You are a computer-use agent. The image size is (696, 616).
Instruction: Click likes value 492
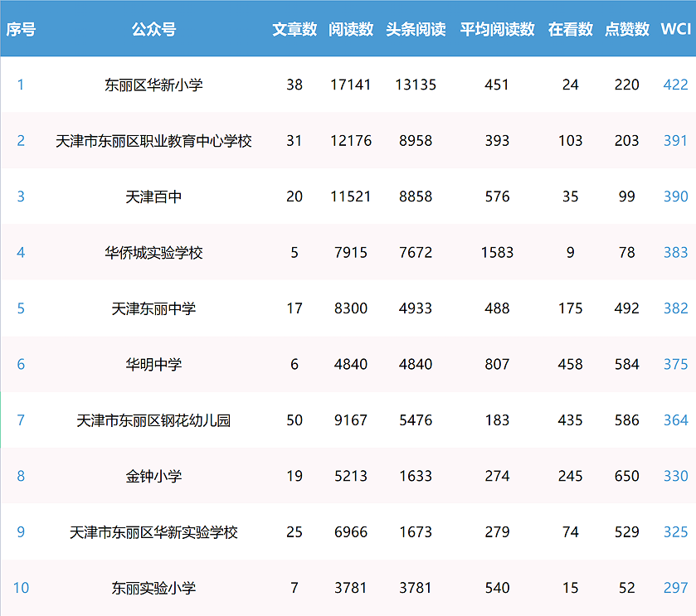point(627,308)
